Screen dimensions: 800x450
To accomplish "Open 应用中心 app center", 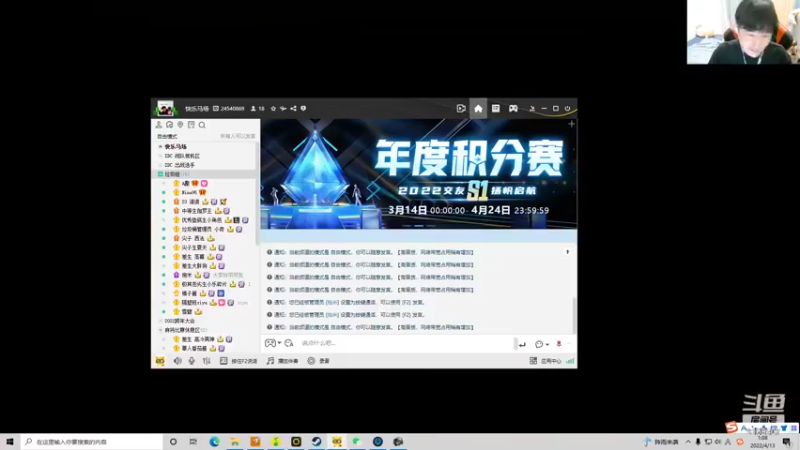I will click(x=545, y=361).
